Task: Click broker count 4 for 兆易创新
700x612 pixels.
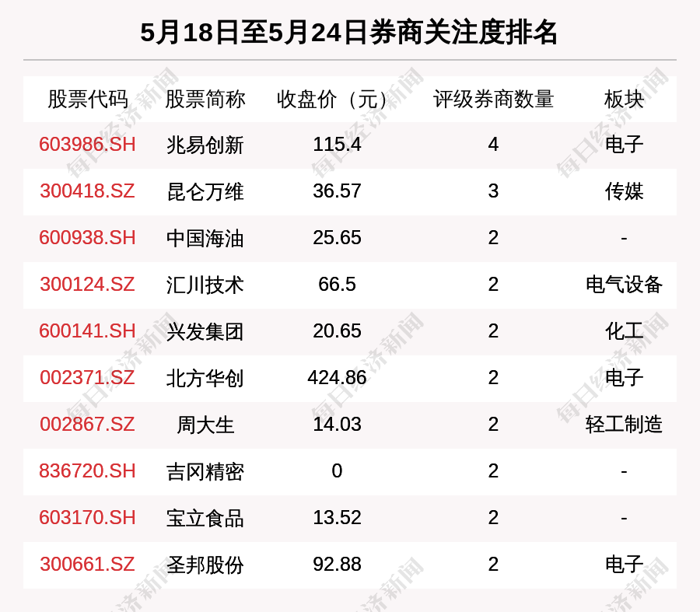Action: coord(493,145)
